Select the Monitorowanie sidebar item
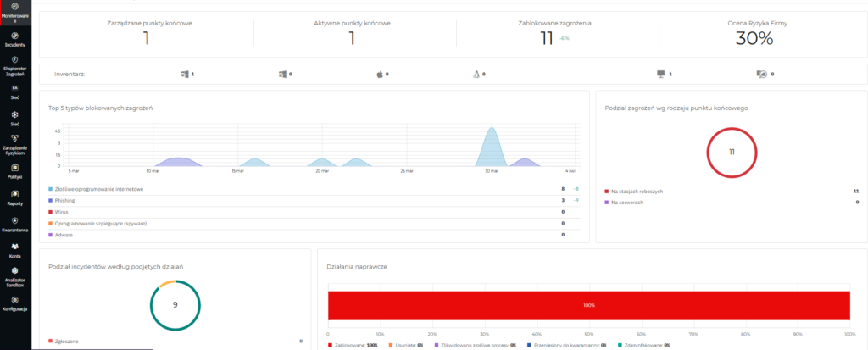This screenshot has width=868, height=350. (x=14, y=11)
